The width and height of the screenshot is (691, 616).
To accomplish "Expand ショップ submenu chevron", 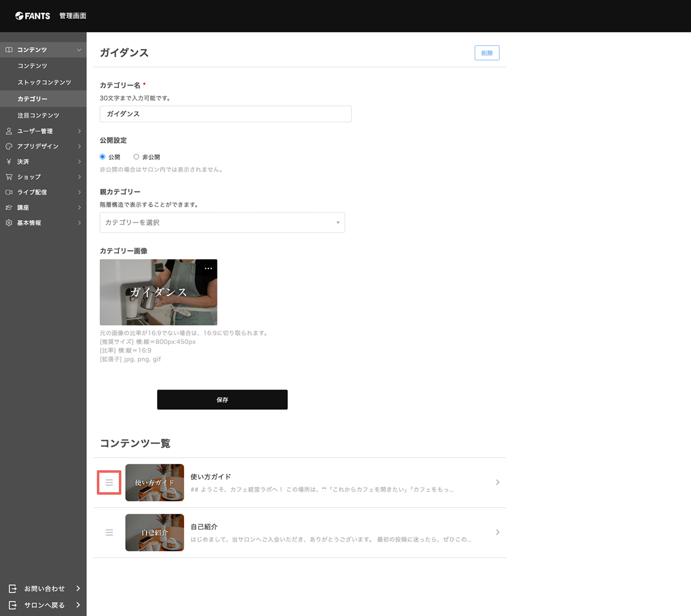I will 79,177.
